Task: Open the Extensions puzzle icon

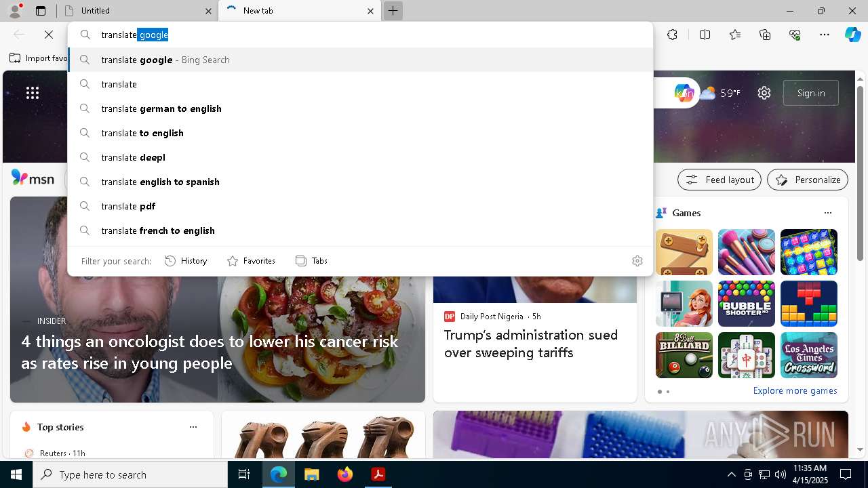Action: point(672,35)
